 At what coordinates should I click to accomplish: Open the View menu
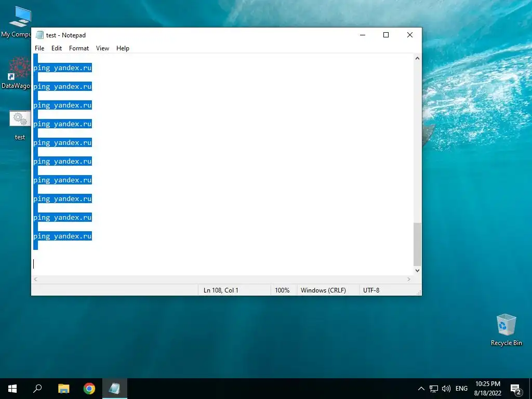pyautogui.click(x=102, y=48)
